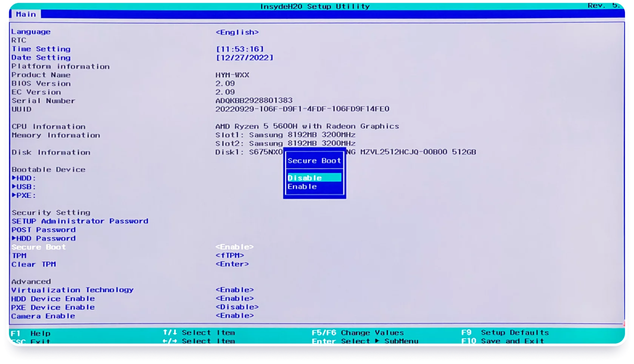The image size is (634, 364).
Task: Select SETUP Administrator Password option
Action: [80, 221]
